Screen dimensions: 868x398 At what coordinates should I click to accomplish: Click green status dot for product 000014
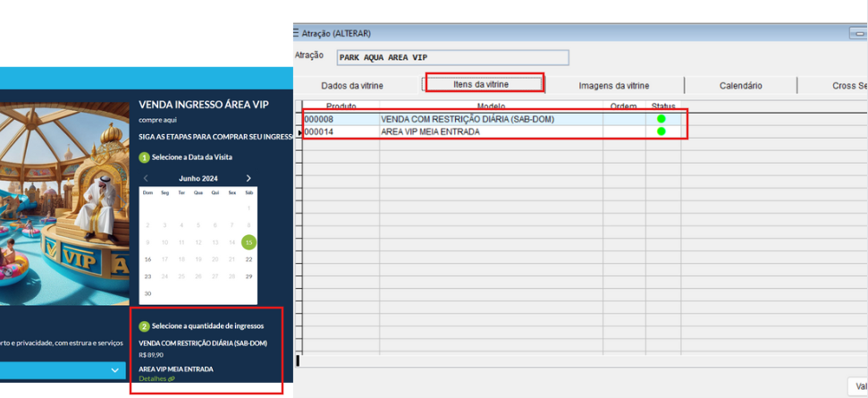point(662,131)
